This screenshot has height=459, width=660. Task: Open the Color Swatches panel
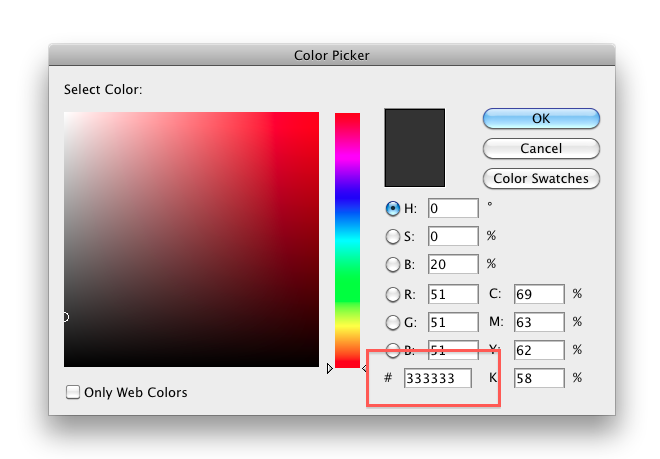[541, 179]
